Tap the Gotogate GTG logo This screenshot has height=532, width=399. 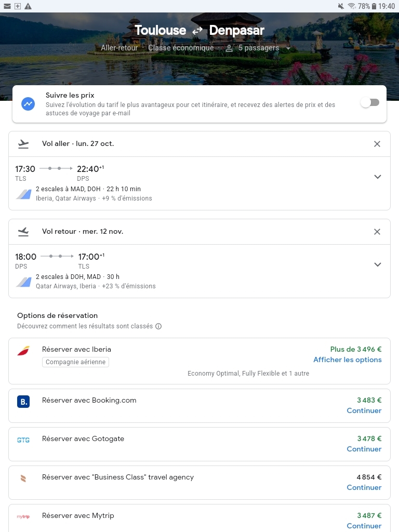coord(23,440)
